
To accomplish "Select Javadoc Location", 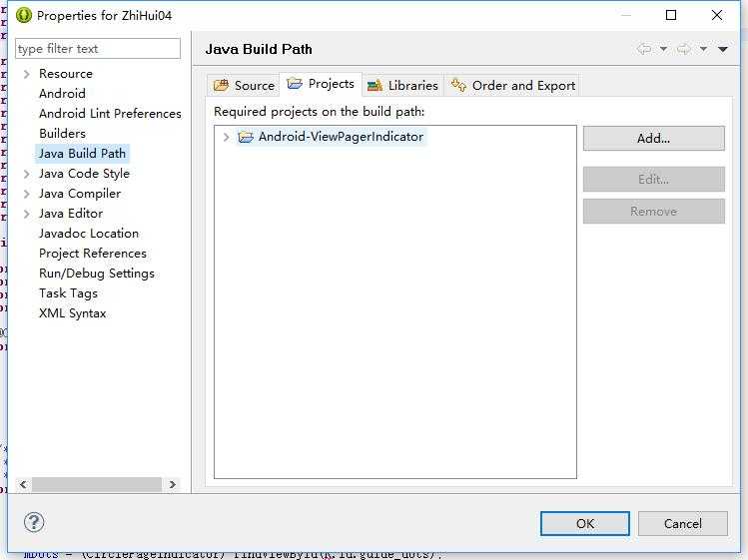I will pyautogui.click(x=89, y=234).
